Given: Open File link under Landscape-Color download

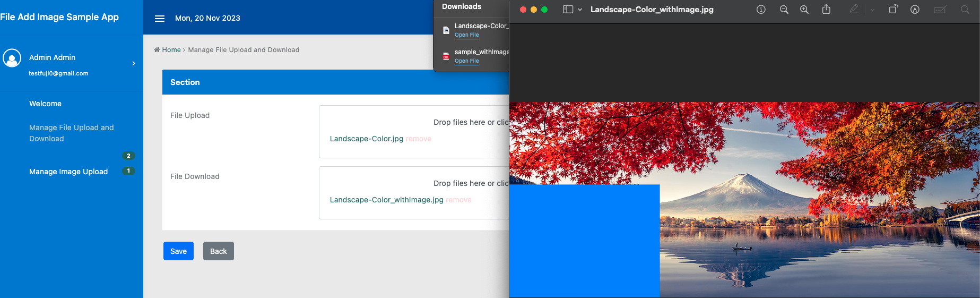Looking at the screenshot, I should [467, 35].
